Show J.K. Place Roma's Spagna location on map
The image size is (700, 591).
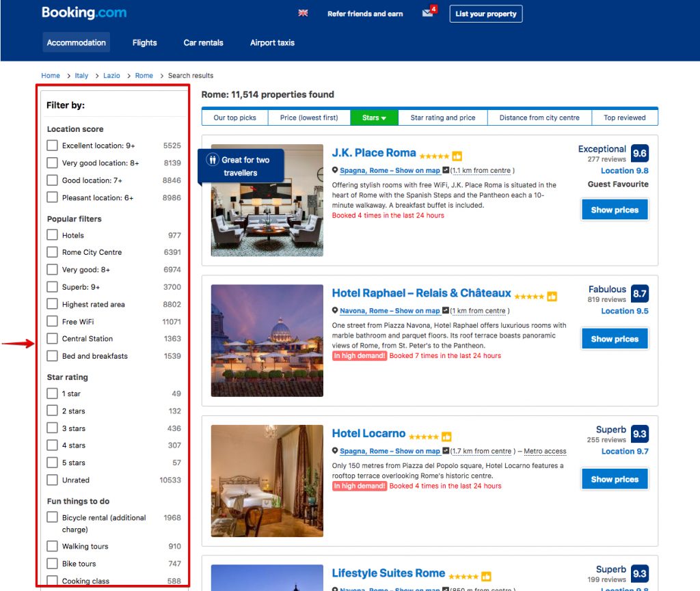point(390,170)
